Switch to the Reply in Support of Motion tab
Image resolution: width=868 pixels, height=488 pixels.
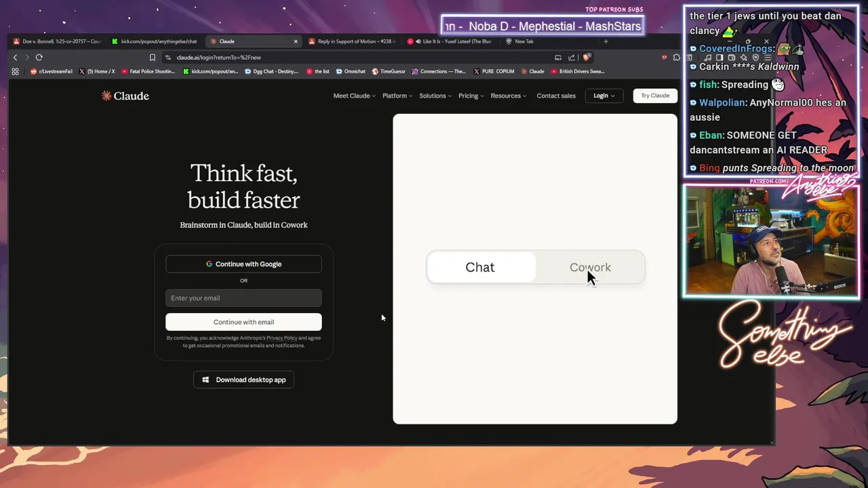(x=353, y=41)
